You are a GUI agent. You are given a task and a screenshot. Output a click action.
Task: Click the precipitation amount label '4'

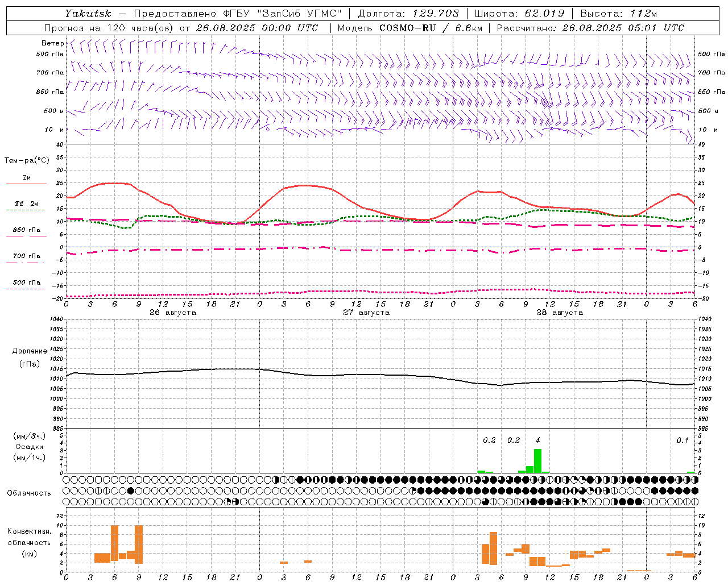[538, 440]
